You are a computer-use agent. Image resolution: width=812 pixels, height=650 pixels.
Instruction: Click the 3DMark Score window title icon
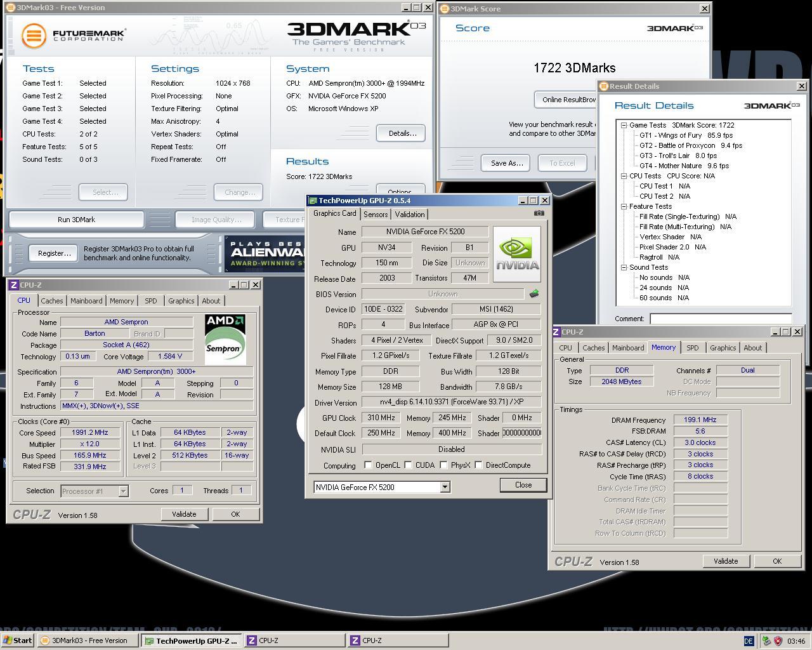pyautogui.click(x=445, y=9)
